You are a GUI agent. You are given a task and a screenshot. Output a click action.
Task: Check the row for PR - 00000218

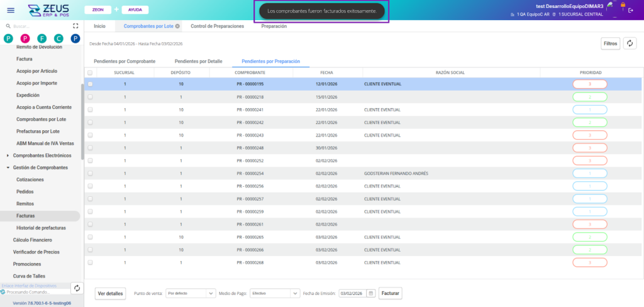pyautogui.click(x=90, y=97)
